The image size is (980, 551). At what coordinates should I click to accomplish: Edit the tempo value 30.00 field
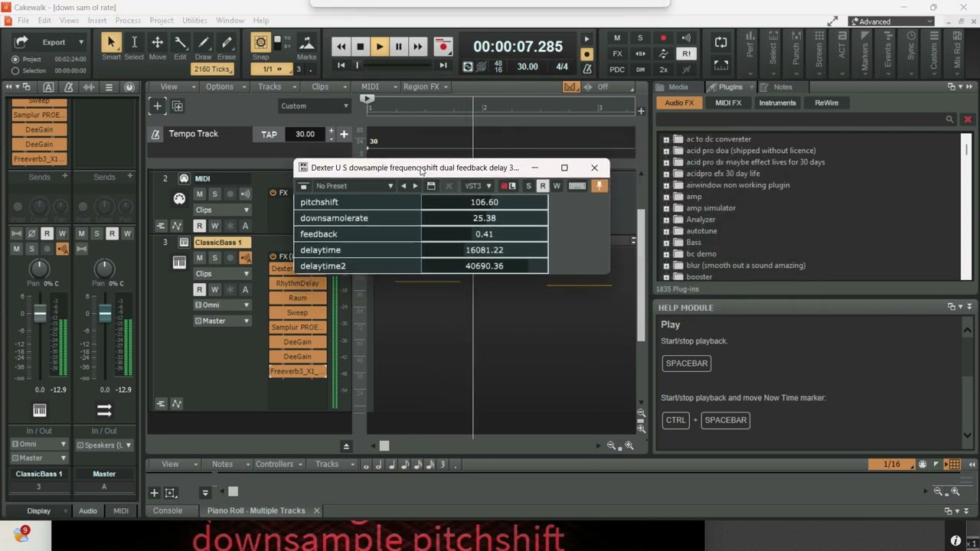[305, 134]
